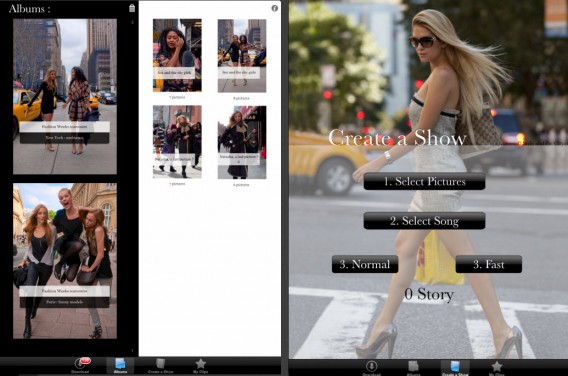The width and height of the screenshot is (568, 376).
Task: Click the 'Albums :' heading text
Action: [29, 8]
